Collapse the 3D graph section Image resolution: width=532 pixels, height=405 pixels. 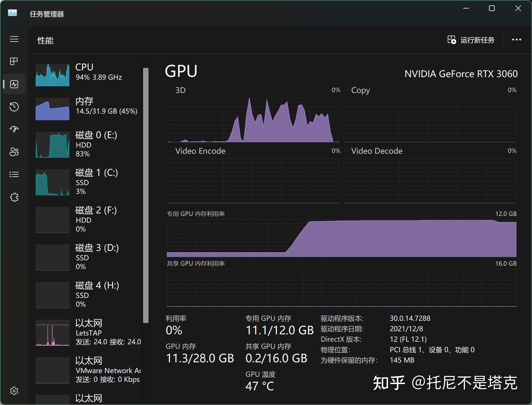pyautogui.click(x=170, y=90)
